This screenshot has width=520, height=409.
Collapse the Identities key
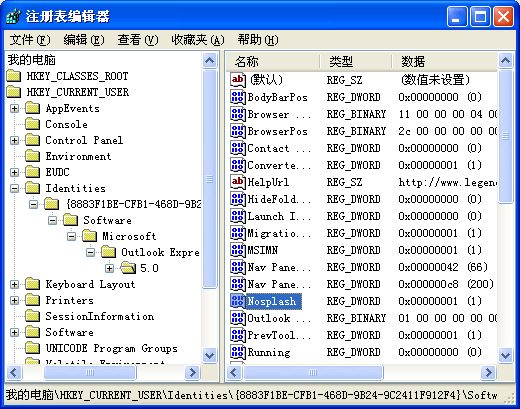click(x=14, y=188)
